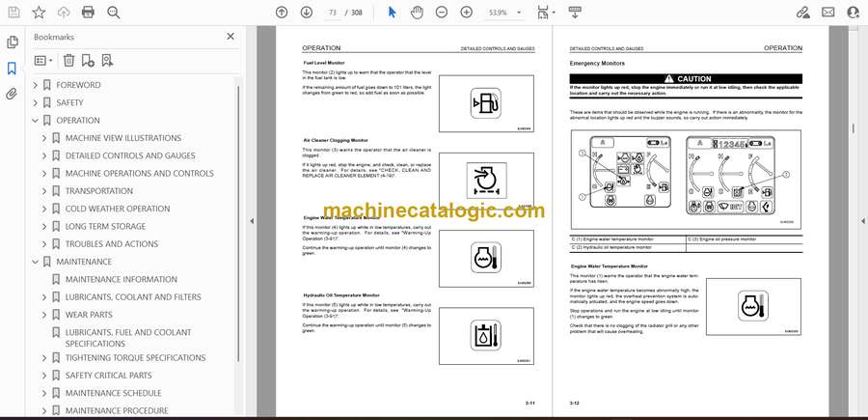Delete selected bookmark with trash icon
Viewport: 868px width, 420px height.
point(68,61)
